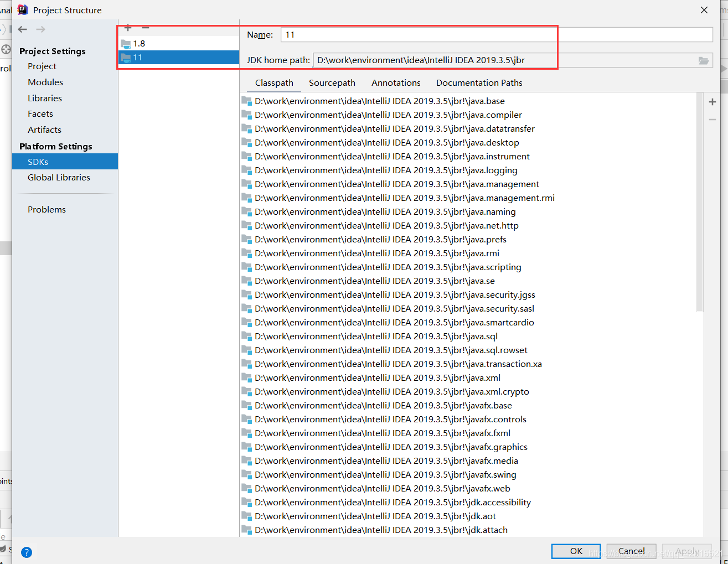
Task: Click the OK button
Action: coord(576,551)
